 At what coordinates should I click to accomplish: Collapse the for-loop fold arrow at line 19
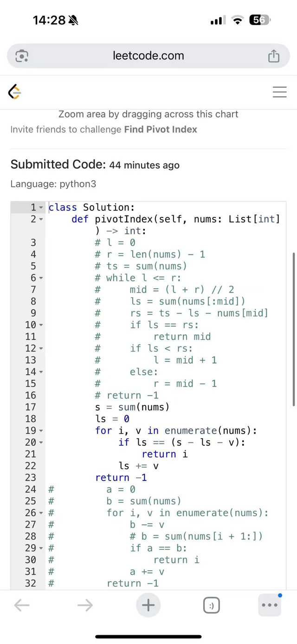41,430
